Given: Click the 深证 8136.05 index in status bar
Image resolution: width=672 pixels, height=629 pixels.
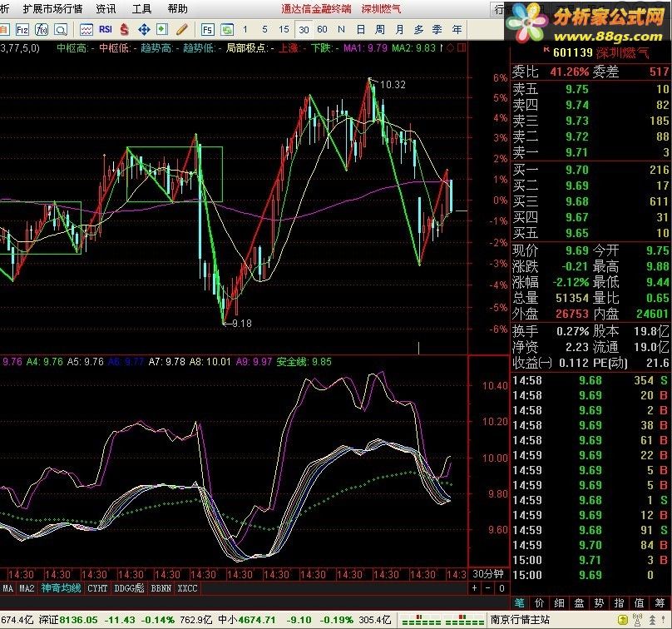Looking at the screenshot, I should point(67,620).
